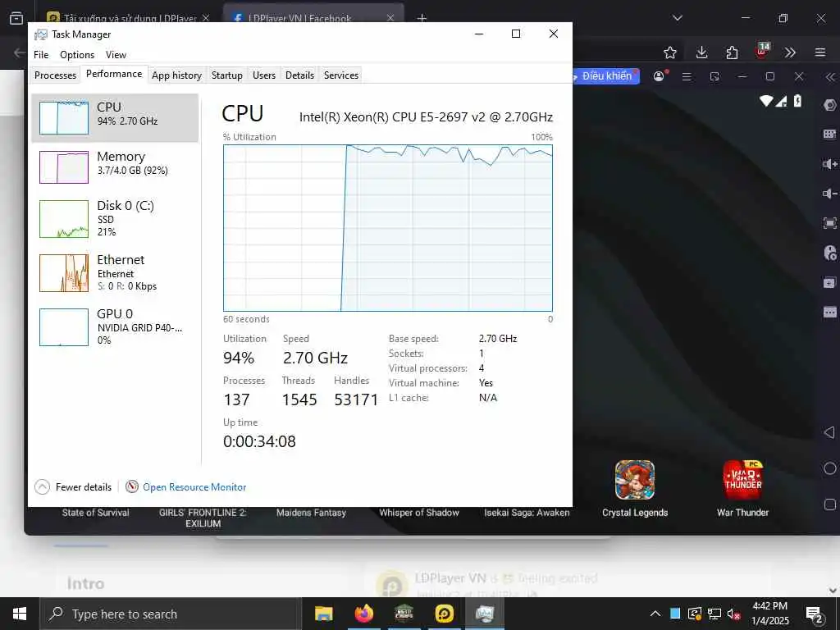Screen dimensions: 840x630
Task: Open LDPlayer from the taskbar
Action: (x=445, y=614)
